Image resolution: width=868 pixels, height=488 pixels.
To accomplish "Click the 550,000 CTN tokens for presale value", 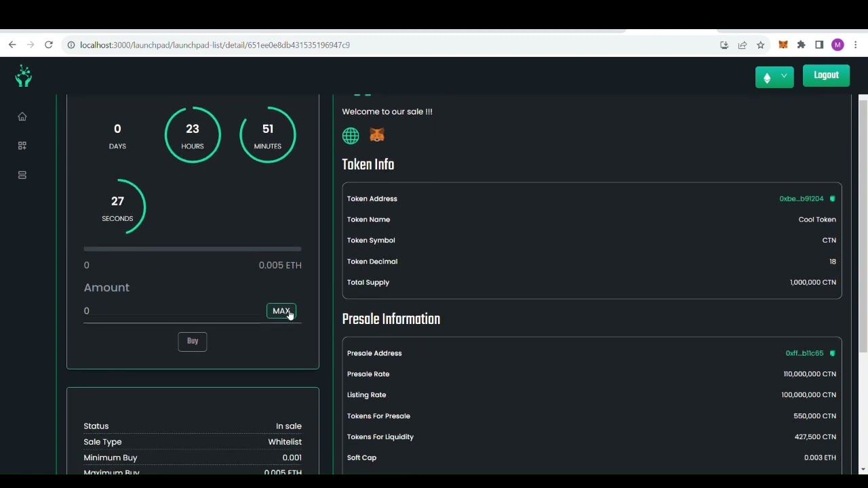I will coord(815,416).
